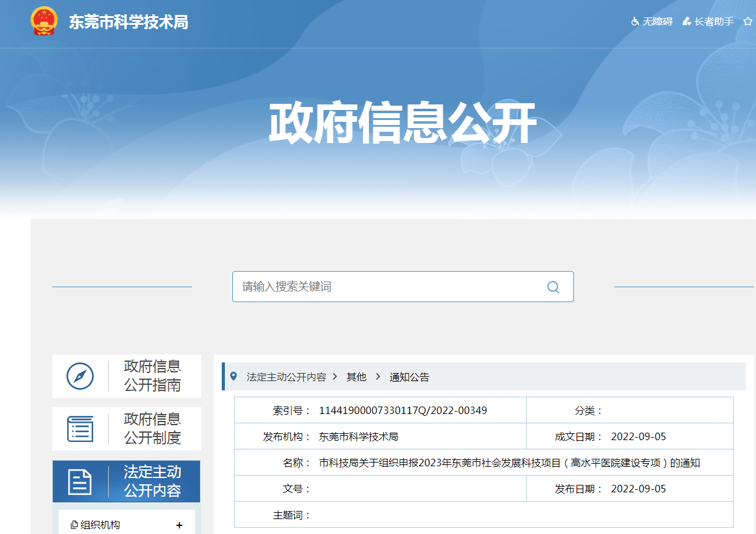
Task: Open the 组织机构 tree item label
Action: point(101,525)
